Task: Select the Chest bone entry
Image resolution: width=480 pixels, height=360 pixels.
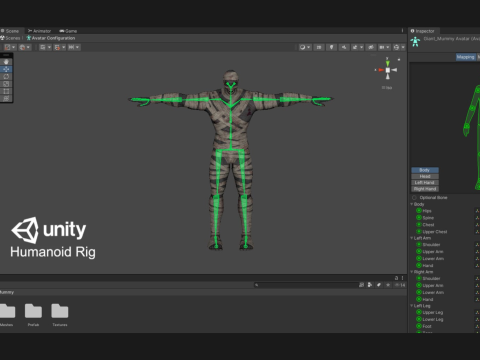Action: 428,225
